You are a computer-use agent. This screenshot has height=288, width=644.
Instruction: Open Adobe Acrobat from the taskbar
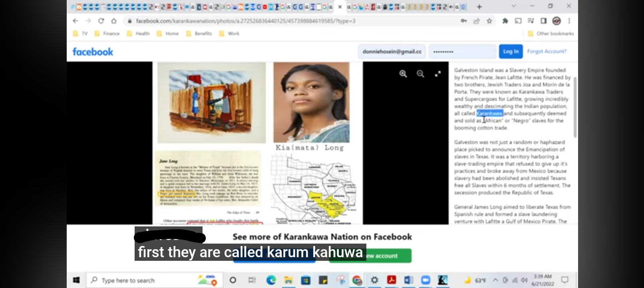(x=392, y=280)
